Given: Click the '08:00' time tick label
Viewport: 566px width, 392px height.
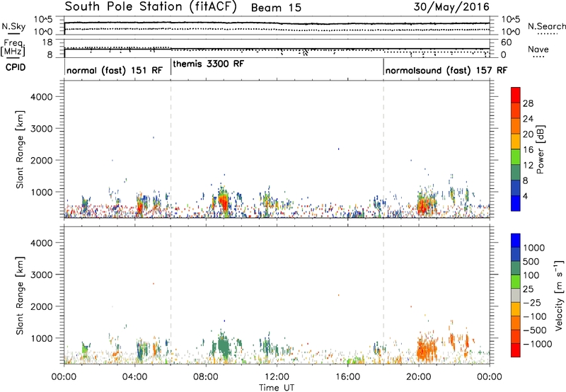Looking at the screenshot, I should (x=206, y=377).
